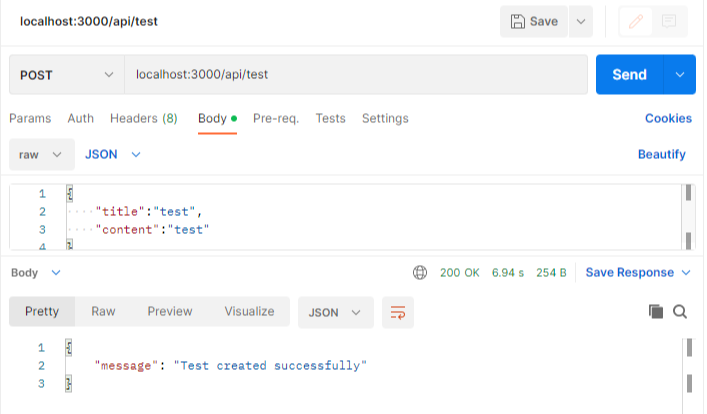
Task: Expand the Send options arrow
Action: 679,74
